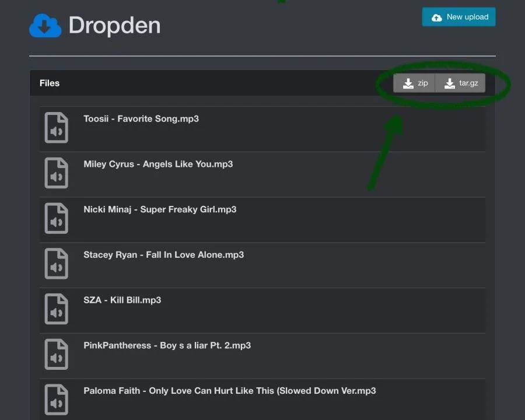Start a New upload
This screenshot has height=420, width=525.
pos(459,17)
